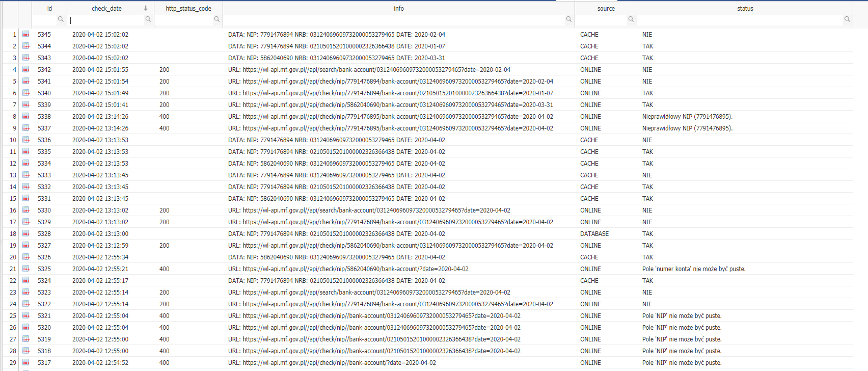The image size is (868, 371).
Task: Sort by the http_status_code column header
Action: 188,8
